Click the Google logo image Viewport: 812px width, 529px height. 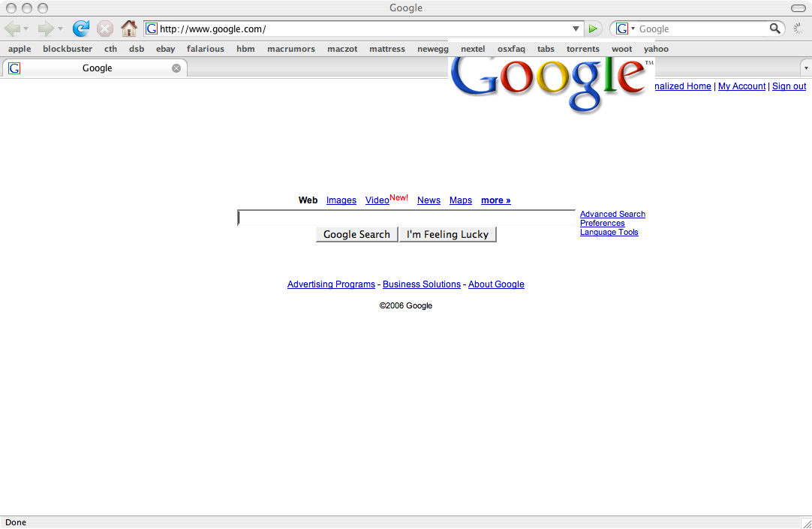coord(551,84)
